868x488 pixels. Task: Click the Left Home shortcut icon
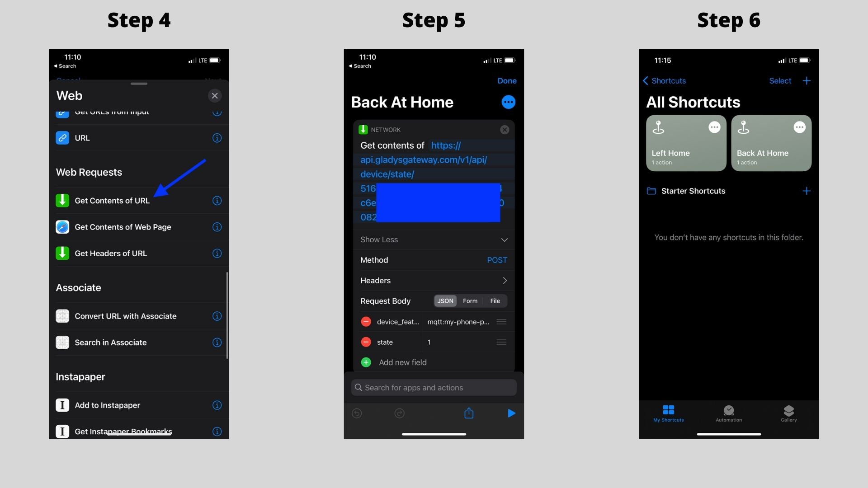[x=685, y=142]
